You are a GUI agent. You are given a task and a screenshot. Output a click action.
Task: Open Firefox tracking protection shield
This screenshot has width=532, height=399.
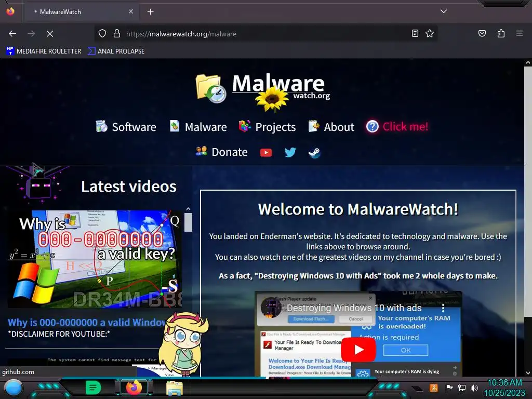click(x=102, y=33)
